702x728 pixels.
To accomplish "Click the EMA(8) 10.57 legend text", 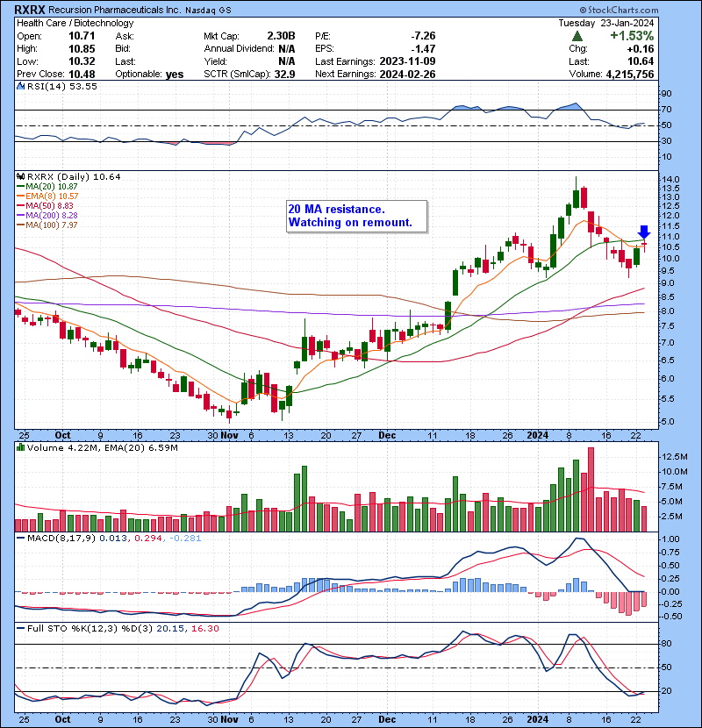I will tap(52, 196).
